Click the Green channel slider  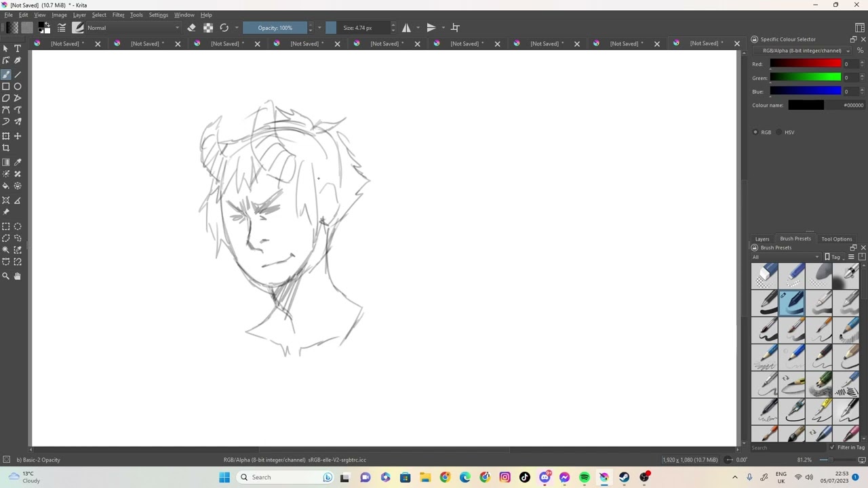[805, 77]
